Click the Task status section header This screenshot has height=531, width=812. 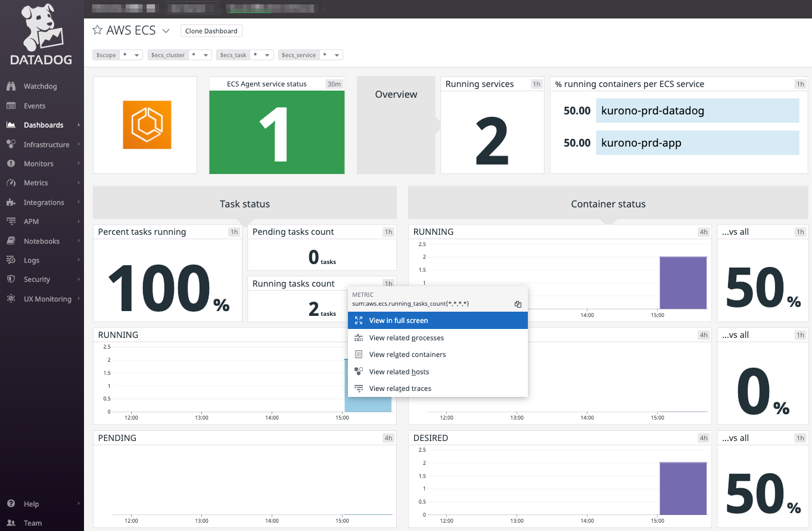click(245, 204)
